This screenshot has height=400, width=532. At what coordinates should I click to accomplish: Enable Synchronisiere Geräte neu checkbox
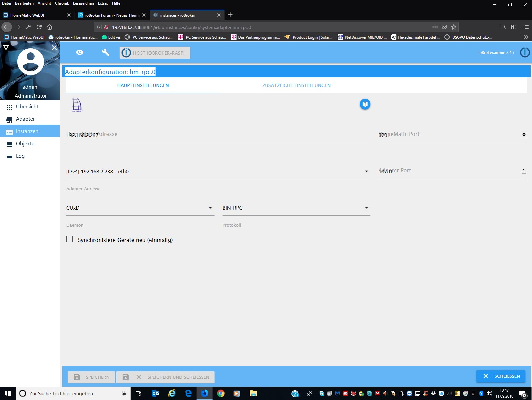click(70, 239)
